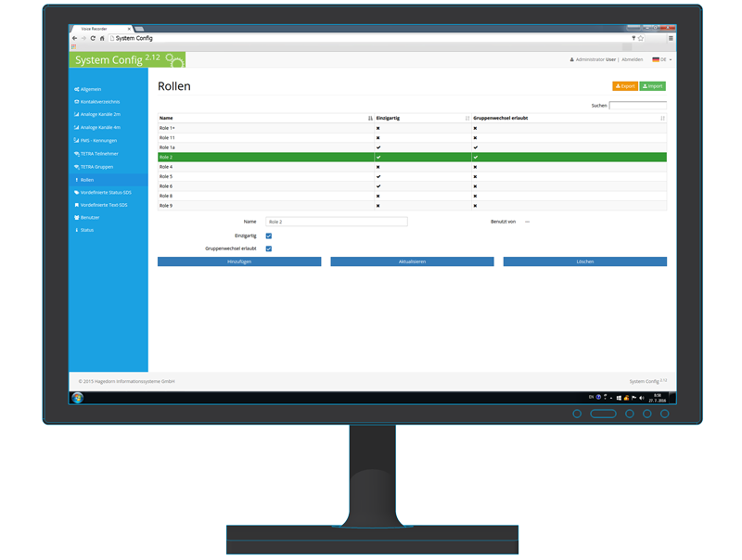
Task: Open TETRA Gruppen in the sidebar
Action: 96,167
